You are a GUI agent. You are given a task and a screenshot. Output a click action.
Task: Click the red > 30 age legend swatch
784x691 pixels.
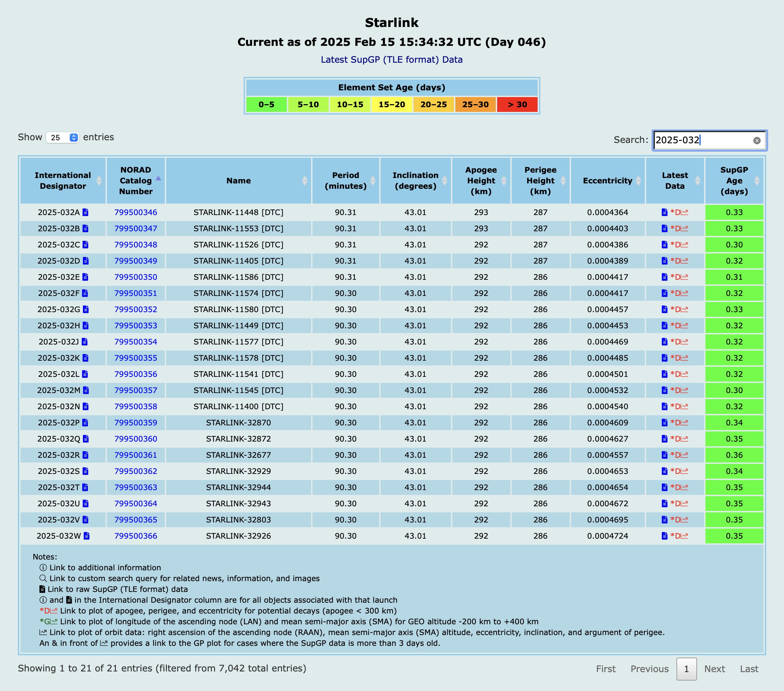[517, 104]
